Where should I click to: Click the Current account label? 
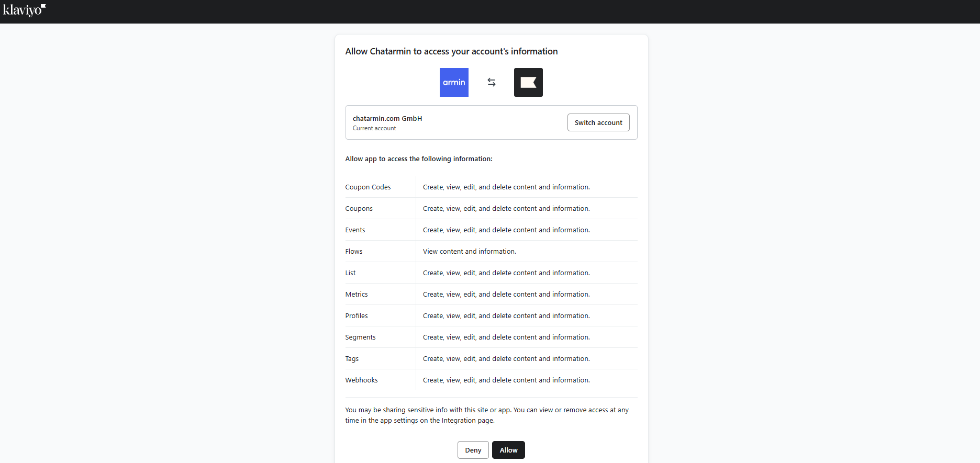(x=374, y=128)
